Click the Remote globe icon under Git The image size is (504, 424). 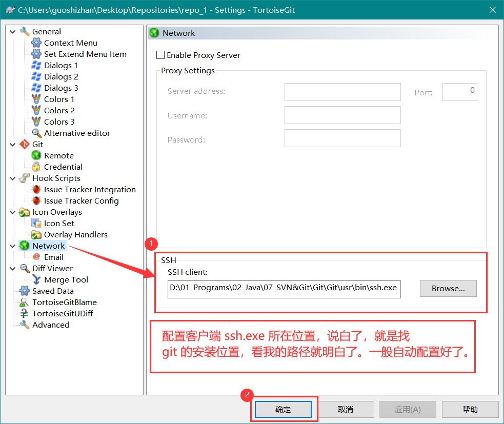(36, 155)
